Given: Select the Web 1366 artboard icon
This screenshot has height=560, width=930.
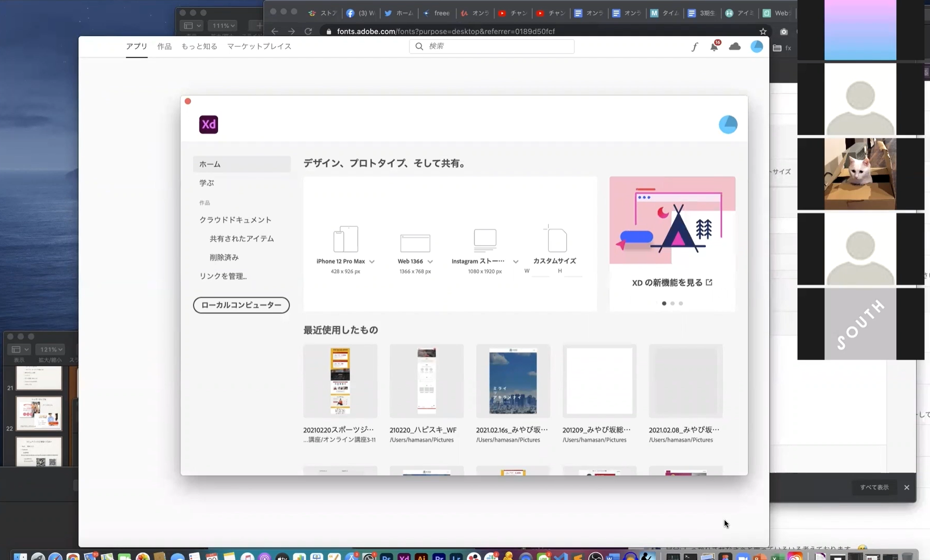Looking at the screenshot, I should (415, 243).
